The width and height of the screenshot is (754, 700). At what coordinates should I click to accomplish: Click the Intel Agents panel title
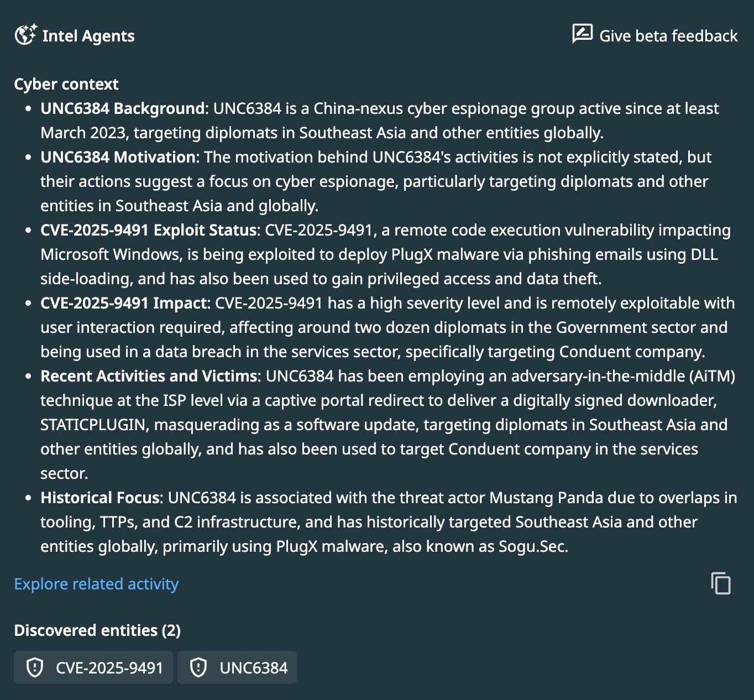click(x=88, y=36)
